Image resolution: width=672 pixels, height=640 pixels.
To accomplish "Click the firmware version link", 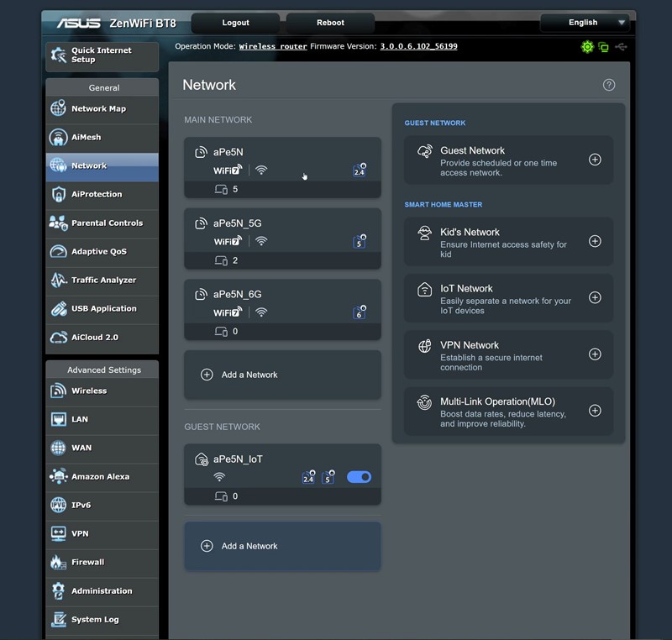I will 418,46.
